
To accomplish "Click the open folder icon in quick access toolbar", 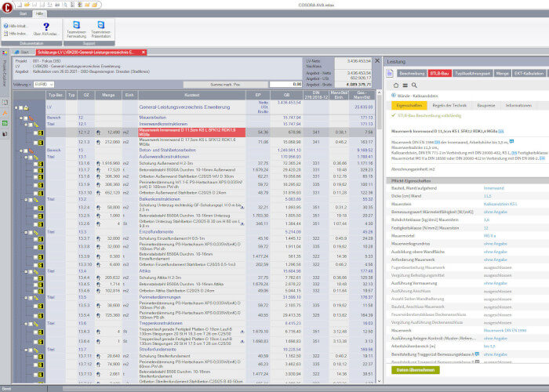I will (x=27, y=5).
